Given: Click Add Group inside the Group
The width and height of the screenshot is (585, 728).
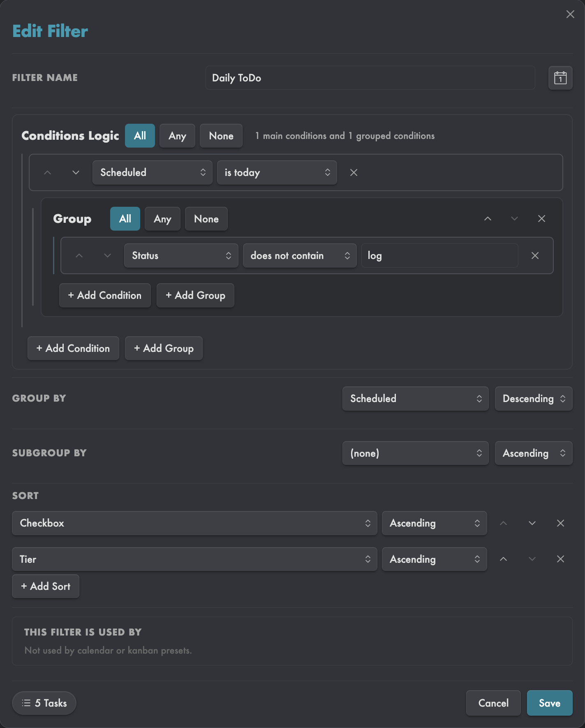Looking at the screenshot, I should point(195,296).
